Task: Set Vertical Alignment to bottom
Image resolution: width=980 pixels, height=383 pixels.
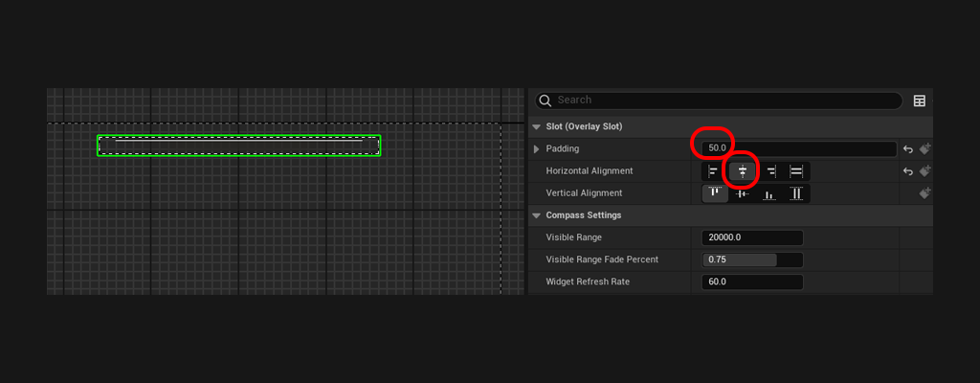Action: 769,193
